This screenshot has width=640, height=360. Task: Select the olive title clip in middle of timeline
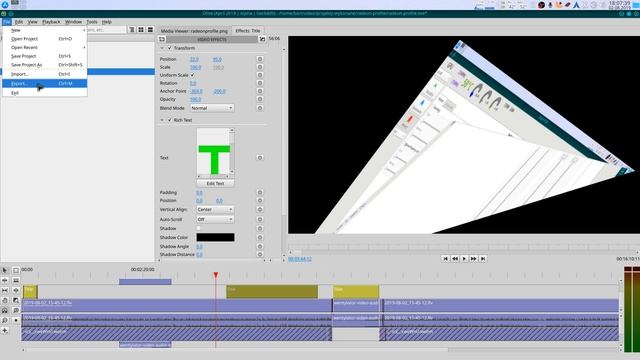(x=272, y=291)
